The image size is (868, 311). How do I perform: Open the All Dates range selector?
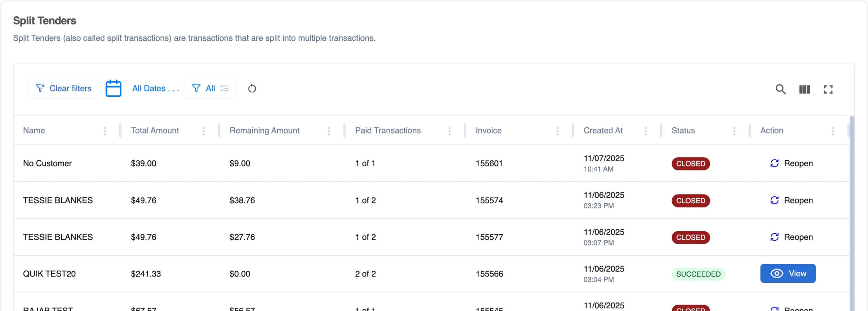[x=155, y=89]
